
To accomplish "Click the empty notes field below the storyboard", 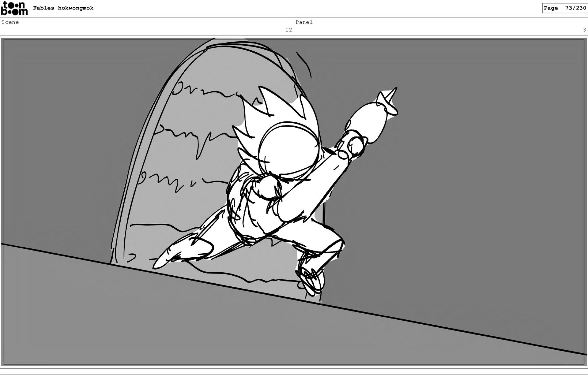I will (294, 371).
